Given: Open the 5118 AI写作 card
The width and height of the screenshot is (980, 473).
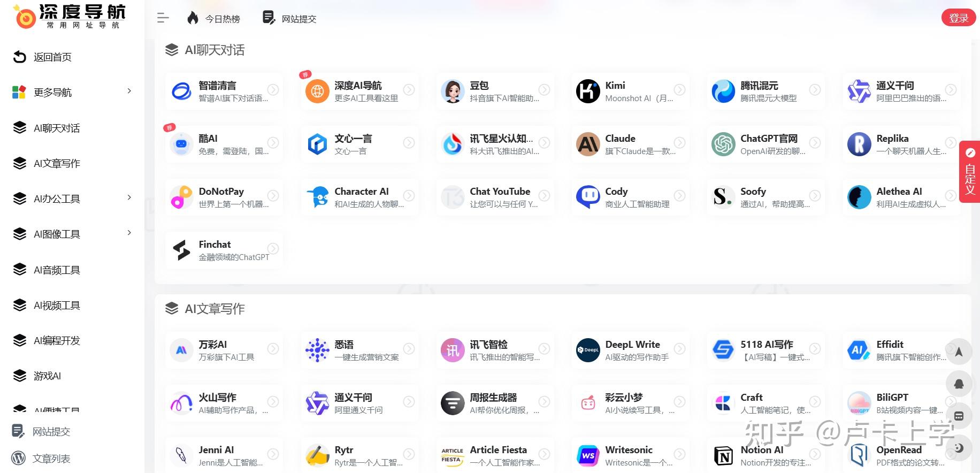Looking at the screenshot, I should coord(765,350).
